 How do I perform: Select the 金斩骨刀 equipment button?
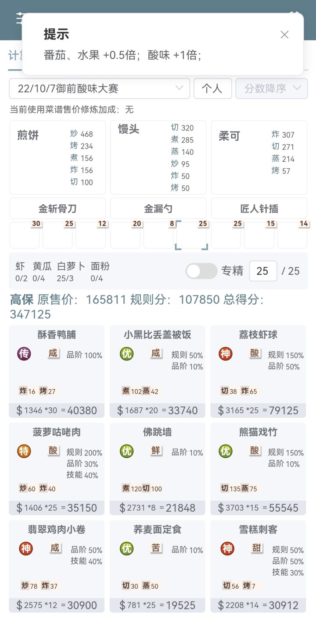click(57, 209)
